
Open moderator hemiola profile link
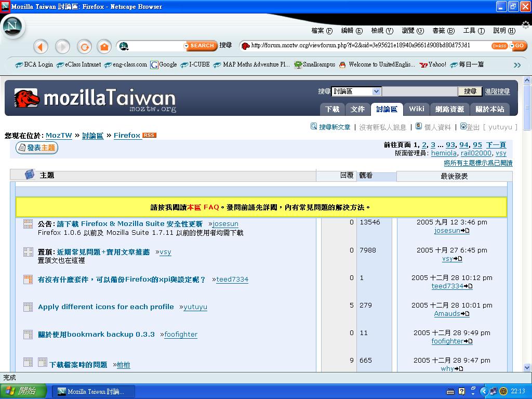444,153
